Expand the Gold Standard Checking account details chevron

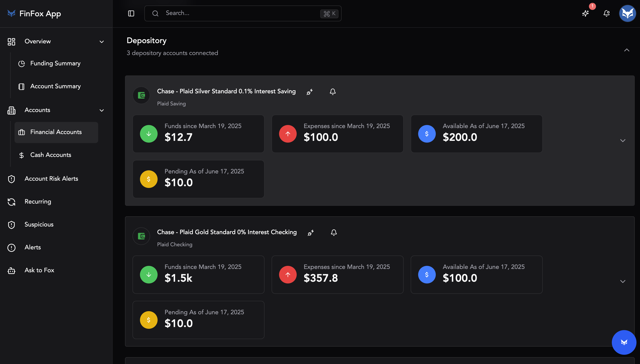pos(623,281)
